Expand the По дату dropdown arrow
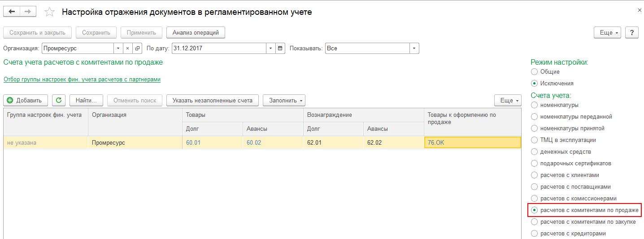644x239 pixels. (270, 48)
